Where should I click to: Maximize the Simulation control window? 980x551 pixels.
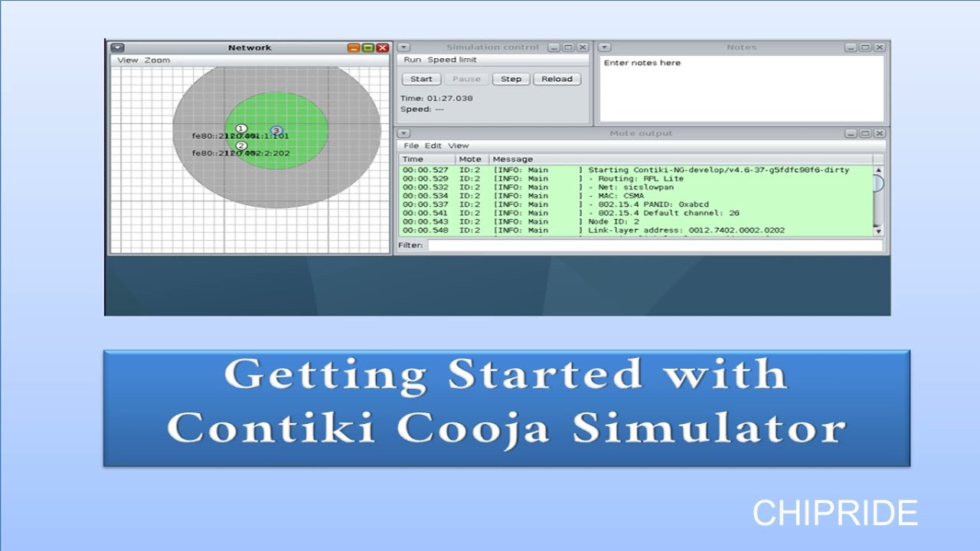point(568,47)
